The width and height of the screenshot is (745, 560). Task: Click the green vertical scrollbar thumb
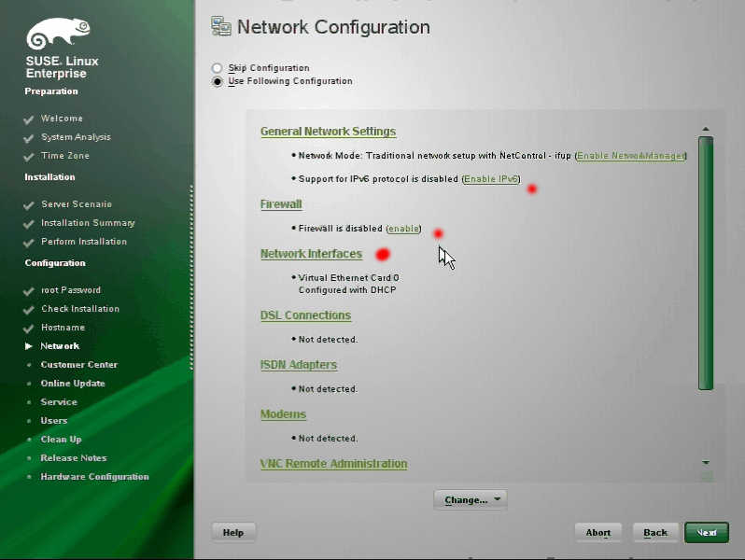click(x=706, y=263)
